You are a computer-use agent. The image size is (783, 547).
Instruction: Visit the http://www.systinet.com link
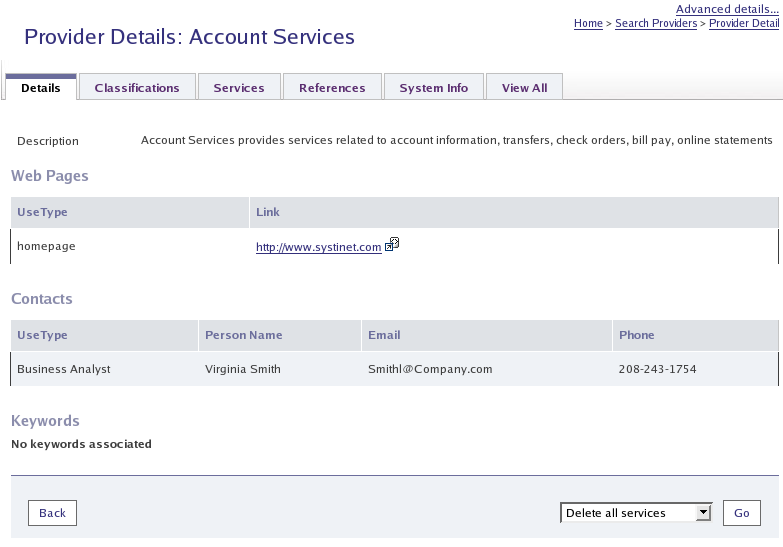(x=319, y=247)
